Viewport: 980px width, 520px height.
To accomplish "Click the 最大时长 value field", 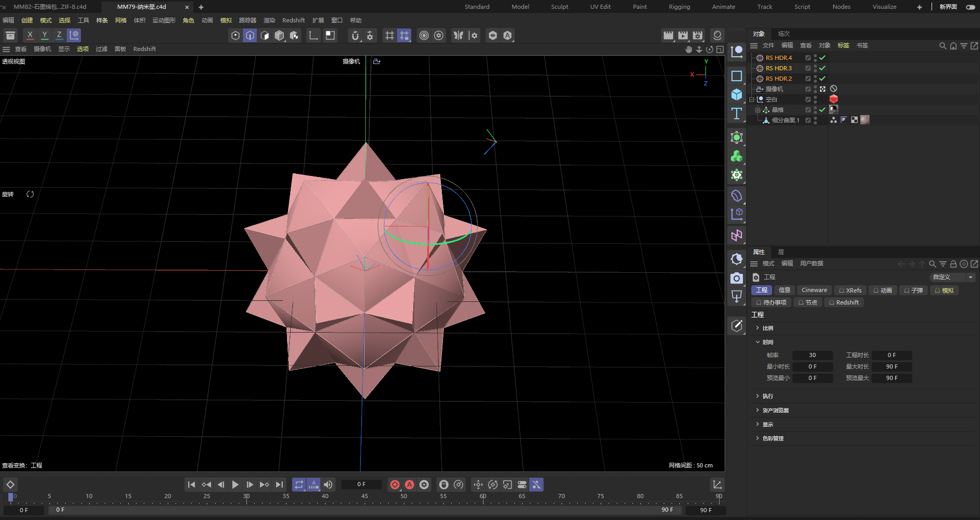I will coord(891,366).
